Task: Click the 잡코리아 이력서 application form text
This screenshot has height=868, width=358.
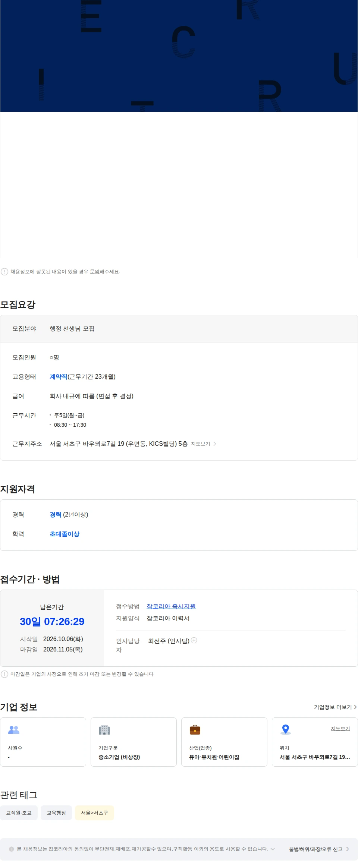Action: 168,618
